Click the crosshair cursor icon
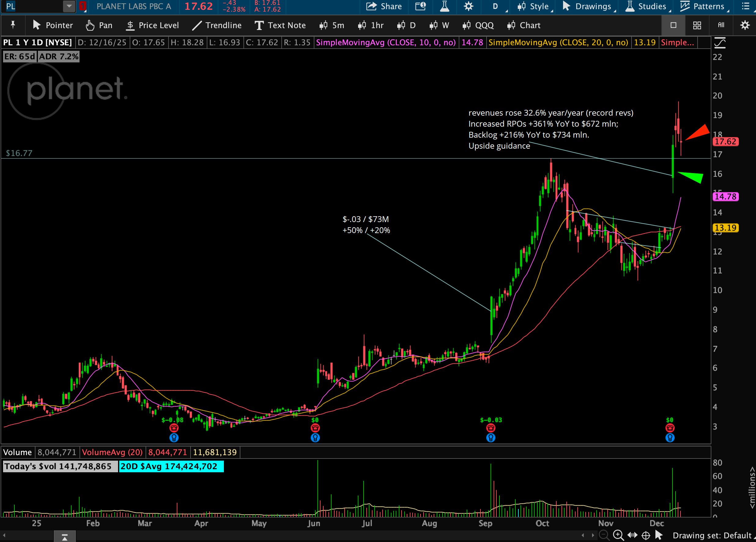Image resolution: width=756 pixels, height=542 pixels. coord(646,535)
